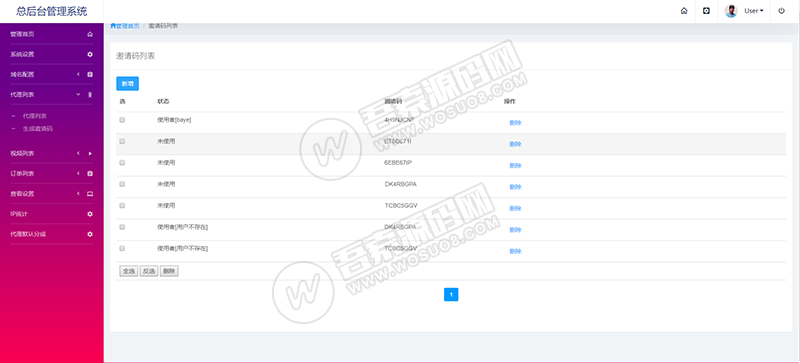Click gear icon beside IP统计
The image size is (800, 363).
pos(90,214)
